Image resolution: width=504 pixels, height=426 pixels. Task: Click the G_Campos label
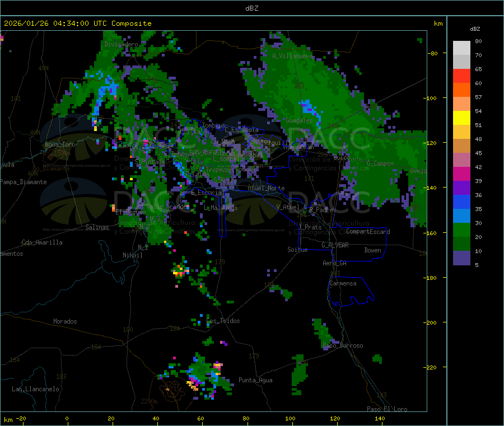(381, 163)
